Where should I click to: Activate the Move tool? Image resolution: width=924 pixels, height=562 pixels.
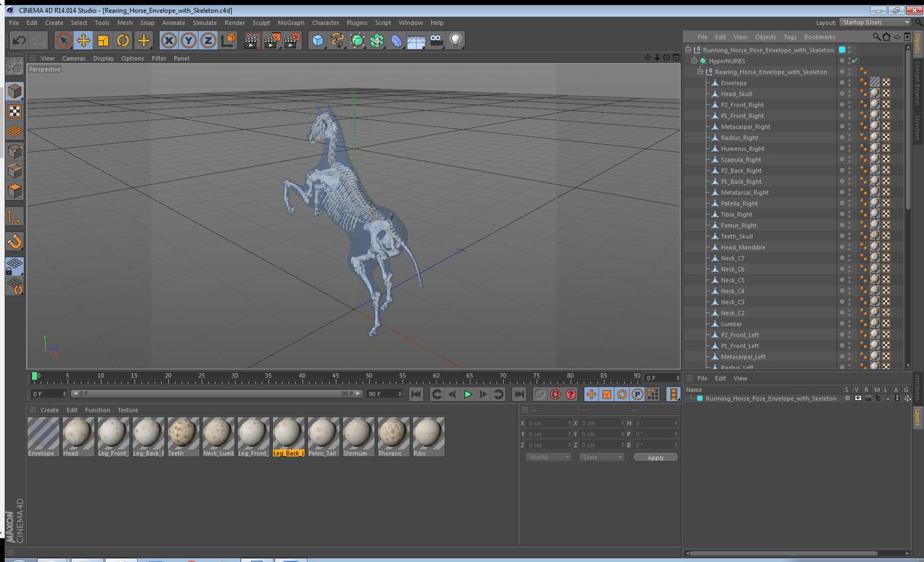tap(83, 40)
